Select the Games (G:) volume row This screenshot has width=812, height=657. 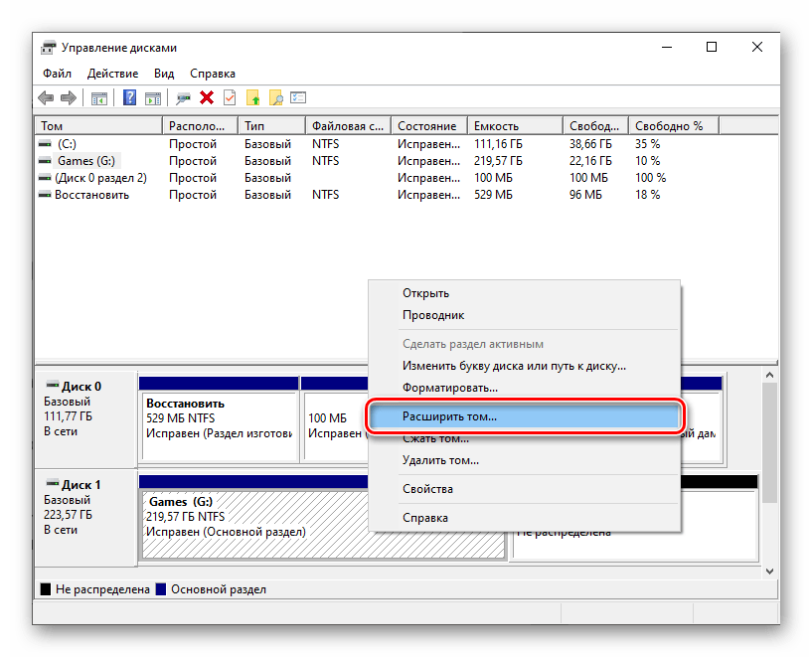click(89, 161)
